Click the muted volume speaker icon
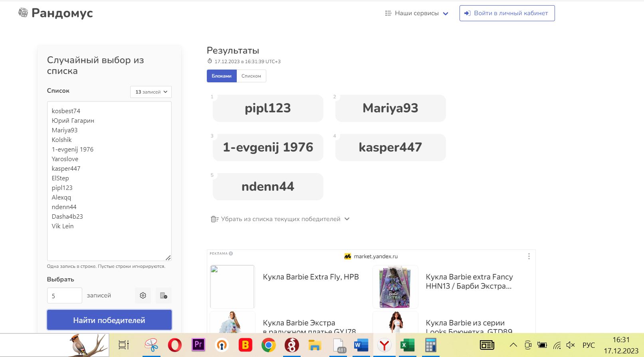 571,345
